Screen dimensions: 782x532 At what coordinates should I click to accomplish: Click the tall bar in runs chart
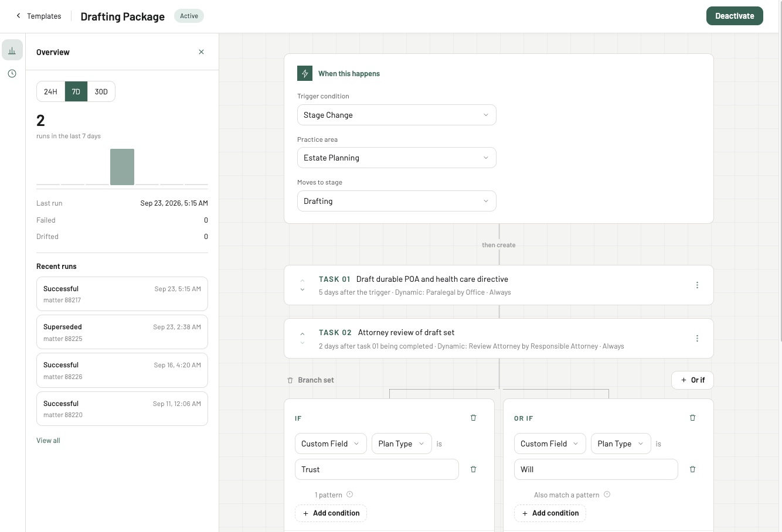(x=122, y=167)
